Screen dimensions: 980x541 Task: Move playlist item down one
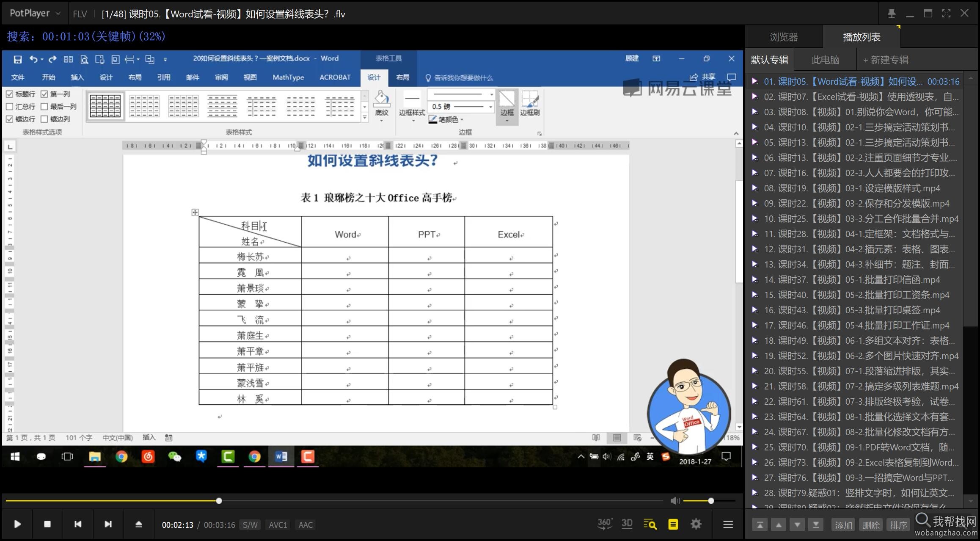coord(797,525)
